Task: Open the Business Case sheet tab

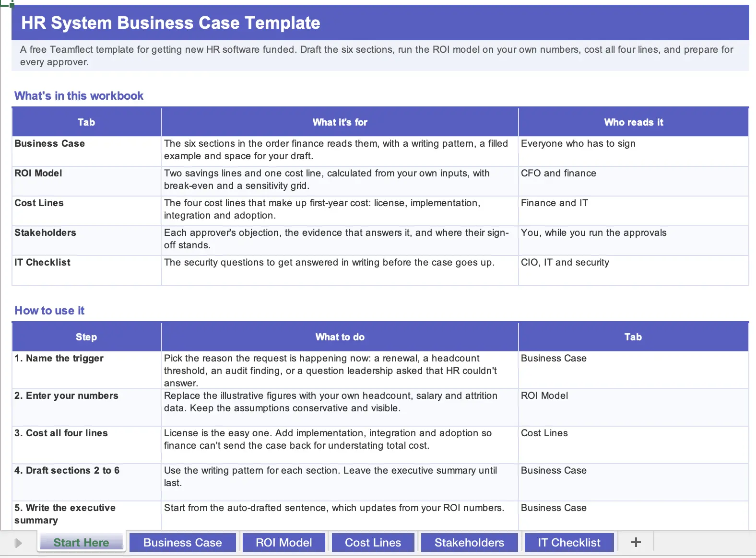Action: coord(182,543)
